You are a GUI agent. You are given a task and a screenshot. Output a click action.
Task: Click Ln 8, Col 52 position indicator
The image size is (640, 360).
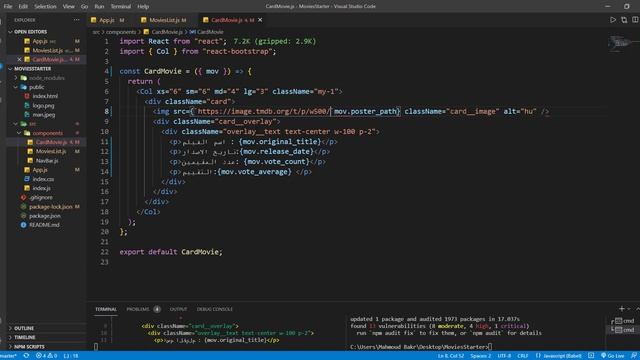(451, 356)
